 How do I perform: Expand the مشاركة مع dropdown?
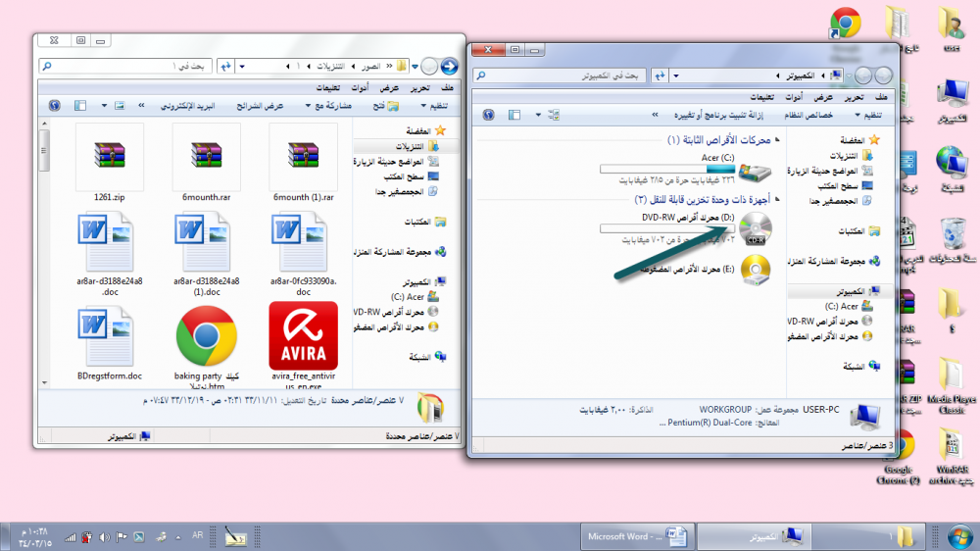(333, 105)
